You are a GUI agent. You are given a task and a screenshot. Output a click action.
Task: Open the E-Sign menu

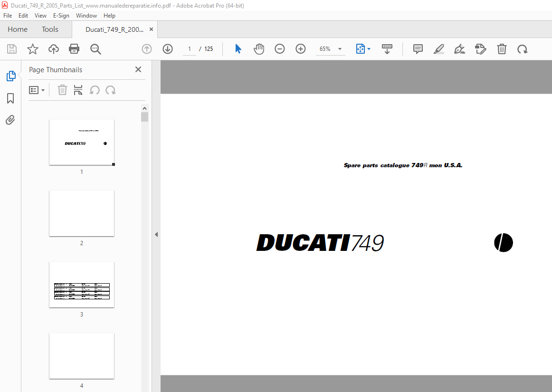61,16
